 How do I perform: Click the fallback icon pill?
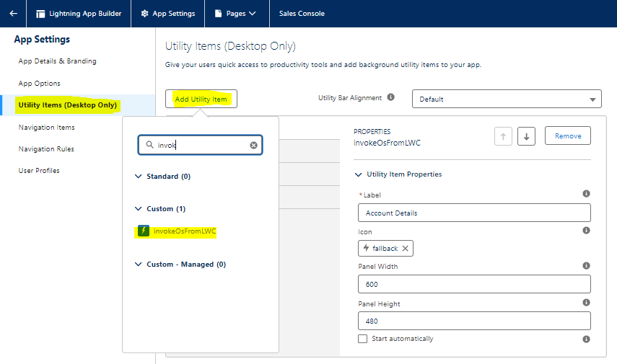tap(385, 249)
